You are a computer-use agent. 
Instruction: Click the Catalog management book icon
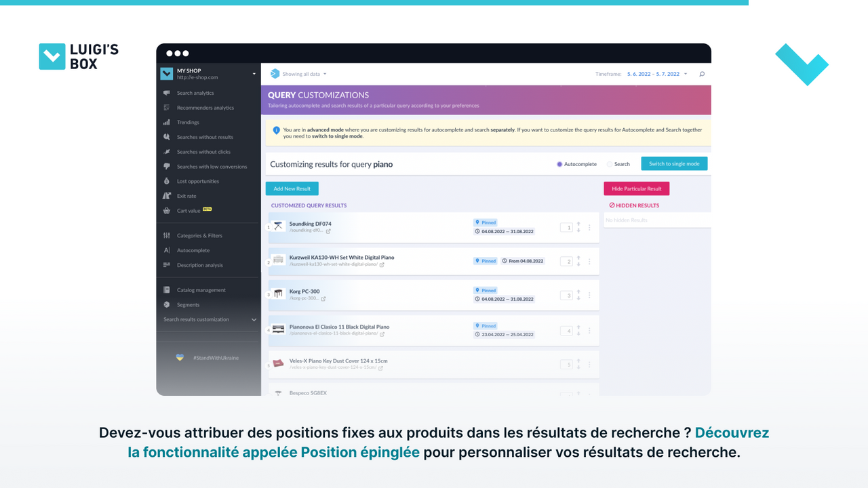[167, 290]
